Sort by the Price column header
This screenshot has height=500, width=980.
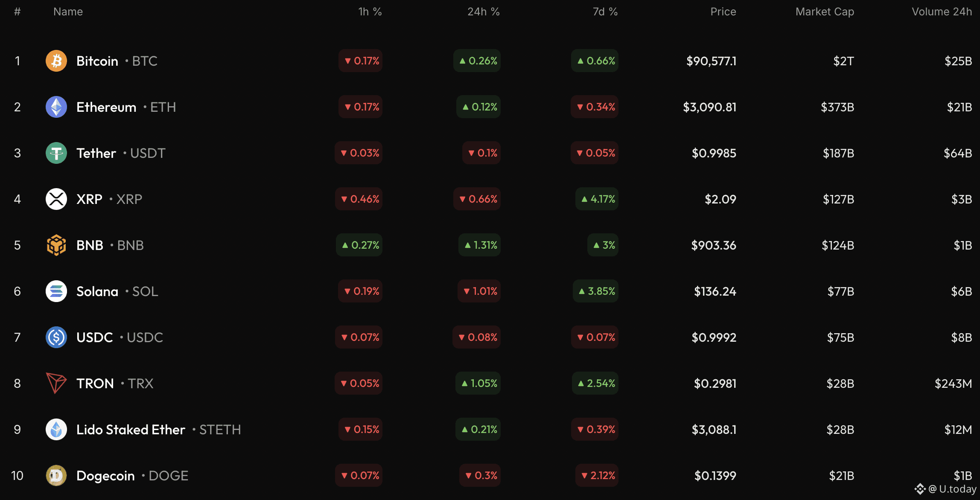point(723,12)
